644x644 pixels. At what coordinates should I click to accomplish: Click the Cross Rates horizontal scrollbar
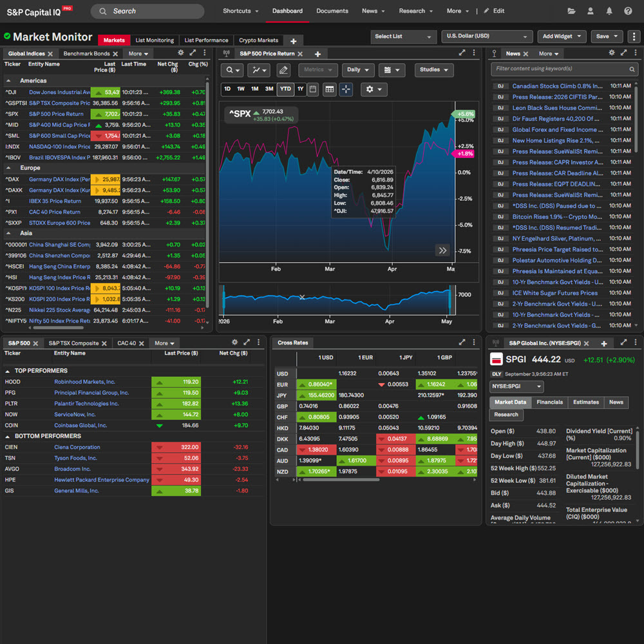pos(341,480)
